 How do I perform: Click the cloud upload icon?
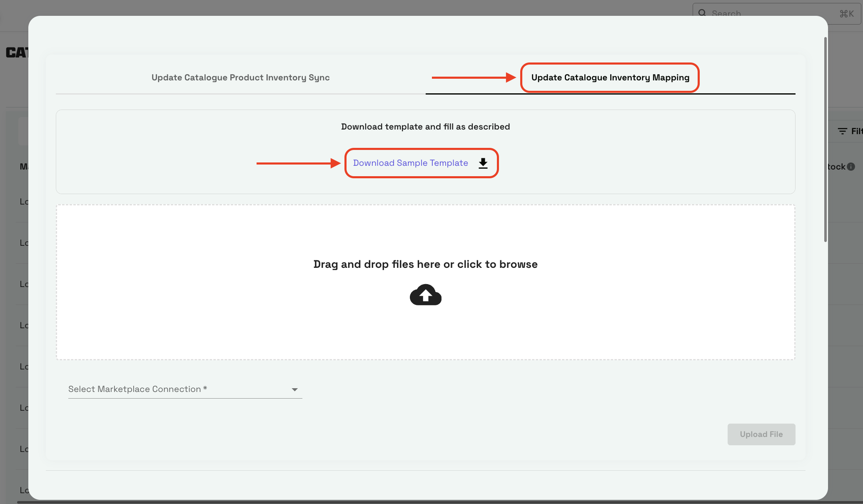(425, 295)
